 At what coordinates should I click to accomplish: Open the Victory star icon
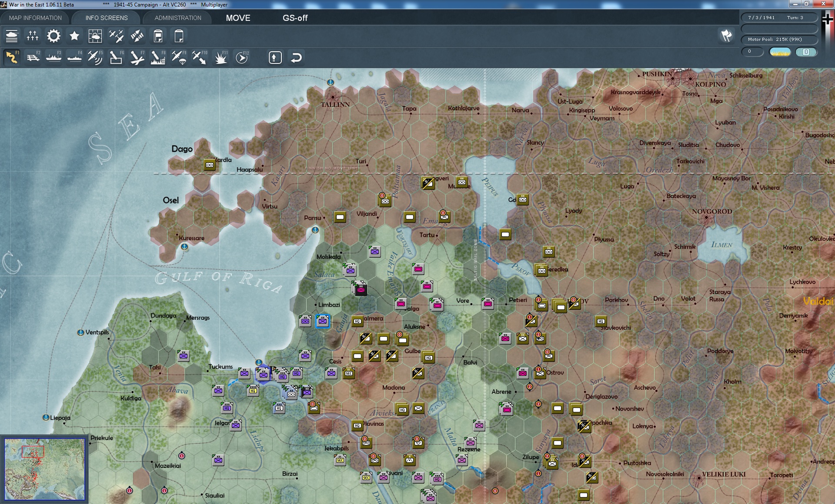(x=74, y=36)
